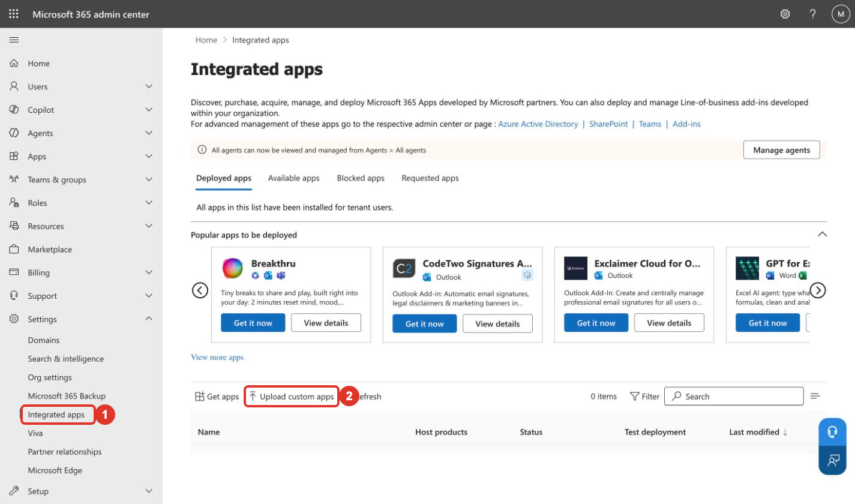Screen dimensions: 855x504
Task: Collapse Popular apps to be deployed section
Action: (x=822, y=234)
